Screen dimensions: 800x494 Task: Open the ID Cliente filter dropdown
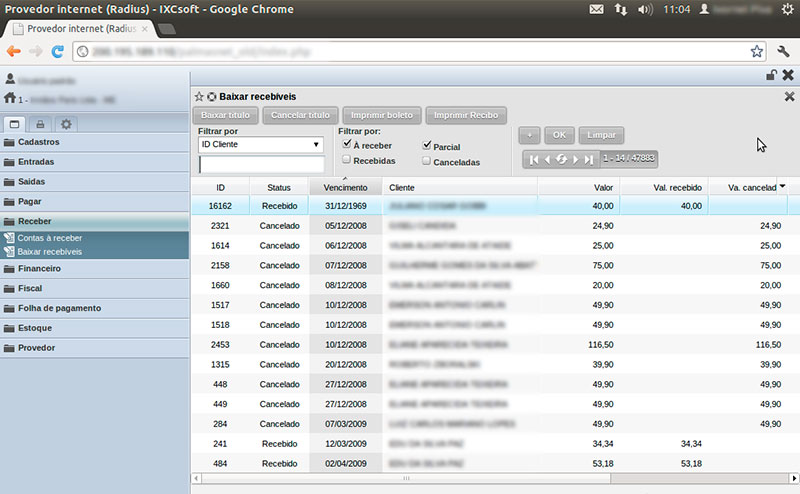[261, 144]
